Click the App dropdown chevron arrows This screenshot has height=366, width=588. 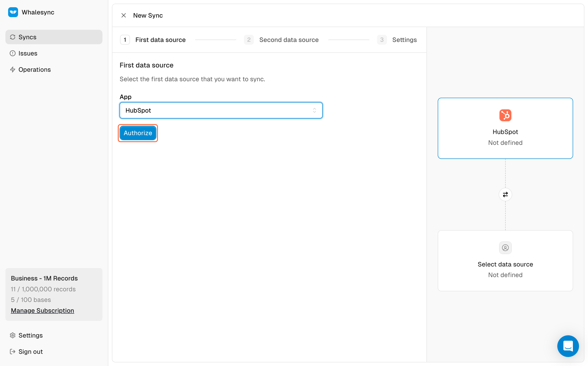pyautogui.click(x=314, y=110)
